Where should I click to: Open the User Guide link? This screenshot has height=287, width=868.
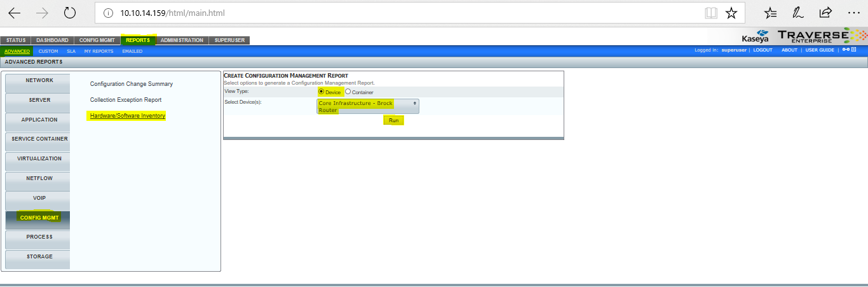point(820,50)
